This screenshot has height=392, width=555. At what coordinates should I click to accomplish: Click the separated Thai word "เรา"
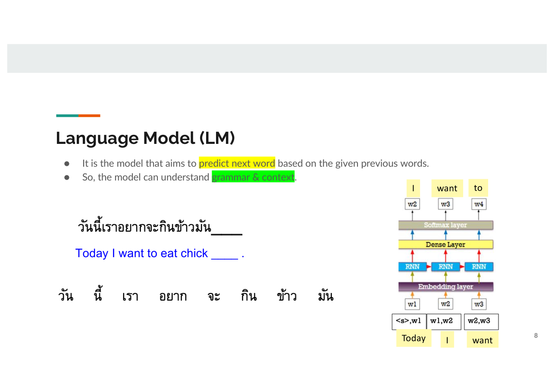coord(130,297)
